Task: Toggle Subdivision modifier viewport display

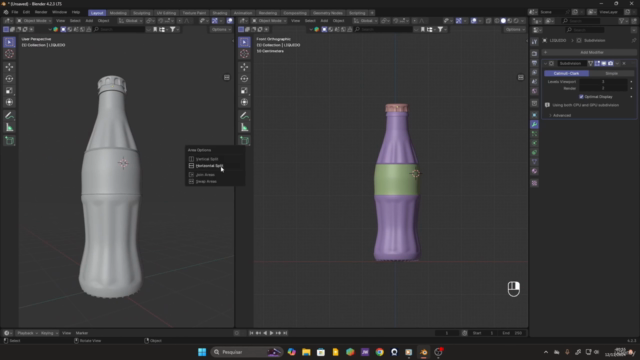Action: point(604,63)
